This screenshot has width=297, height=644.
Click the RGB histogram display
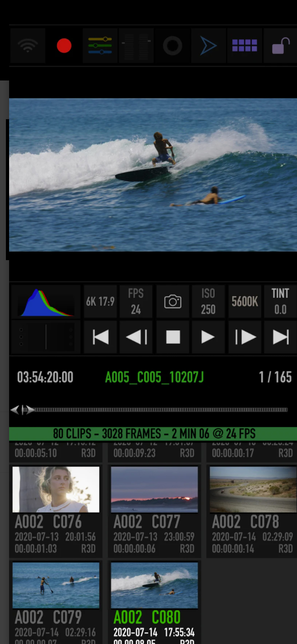[45, 302]
